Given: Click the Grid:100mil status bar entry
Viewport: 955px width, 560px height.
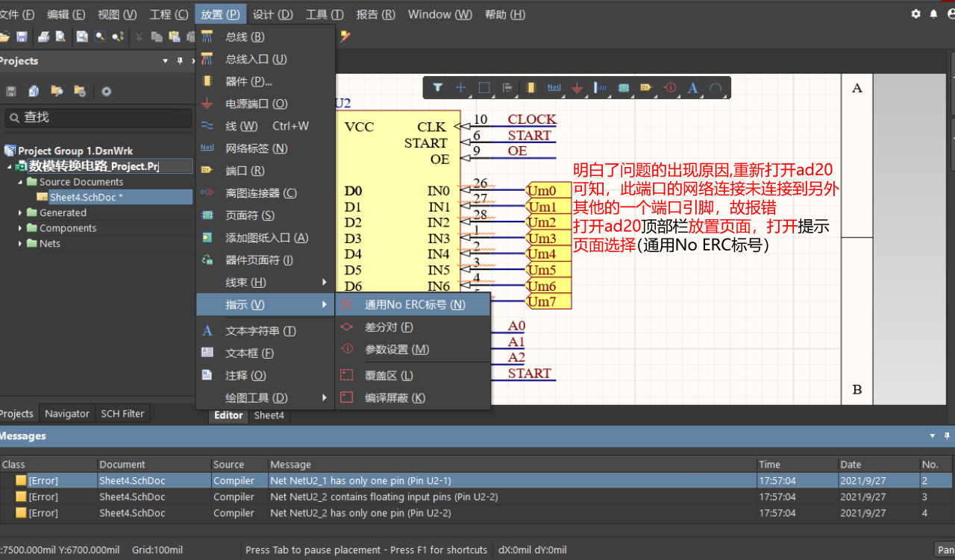Looking at the screenshot, I should click(x=157, y=550).
